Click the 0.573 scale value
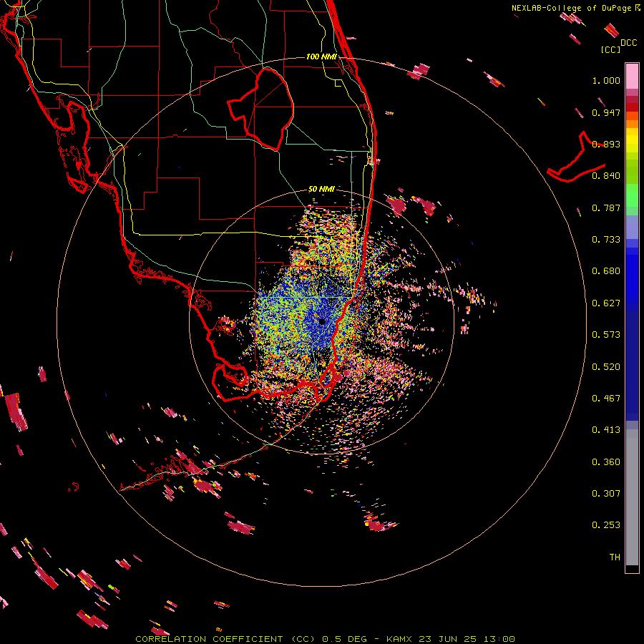The height and width of the screenshot is (644, 644). (606, 335)
